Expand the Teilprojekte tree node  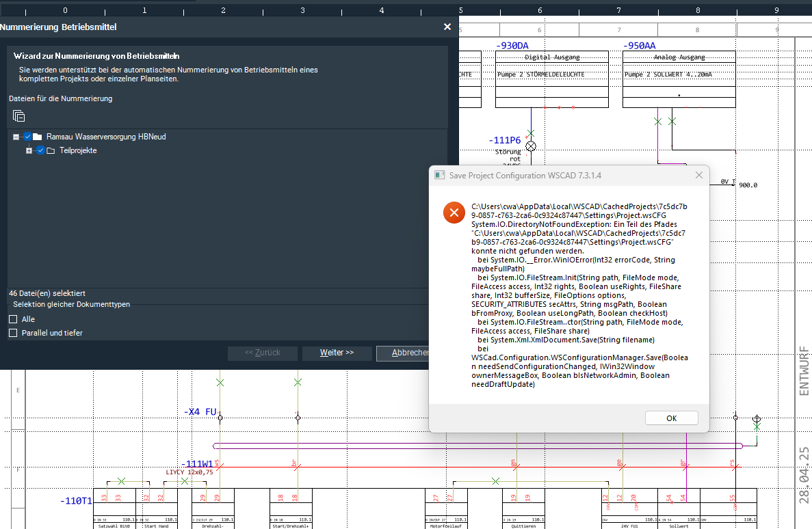[x=29, y=150]
